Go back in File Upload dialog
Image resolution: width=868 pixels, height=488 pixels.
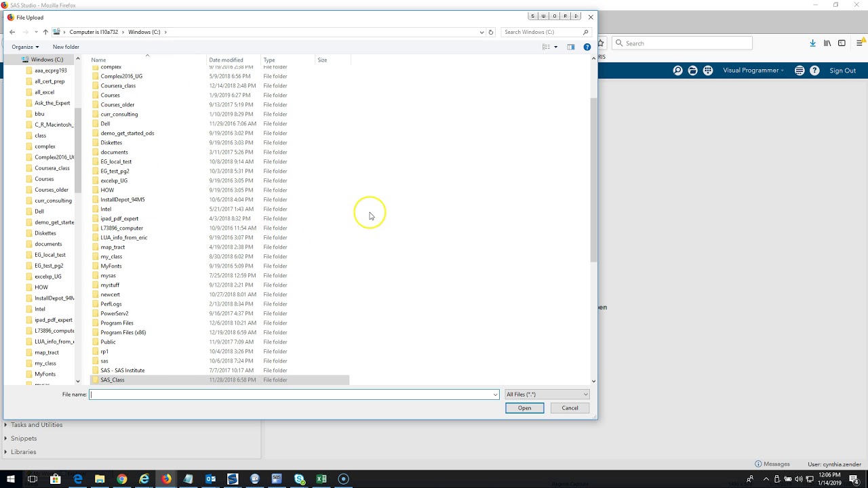tap(12, 32)
